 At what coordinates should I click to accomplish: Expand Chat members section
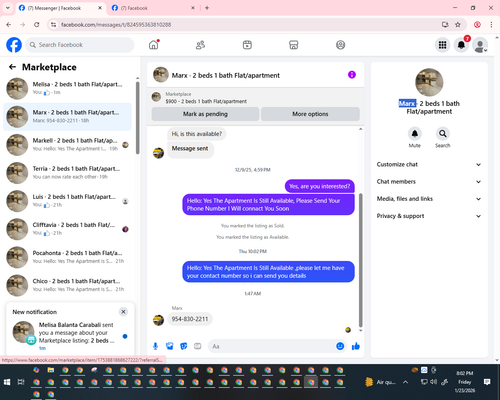429,182
